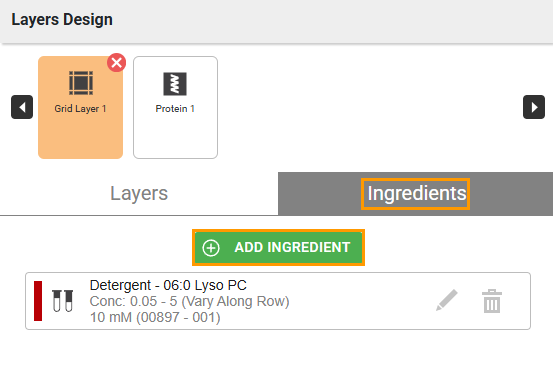Remove Grid Layer 1 with red X
Screen dimensions: 553x379
point(116,63)
